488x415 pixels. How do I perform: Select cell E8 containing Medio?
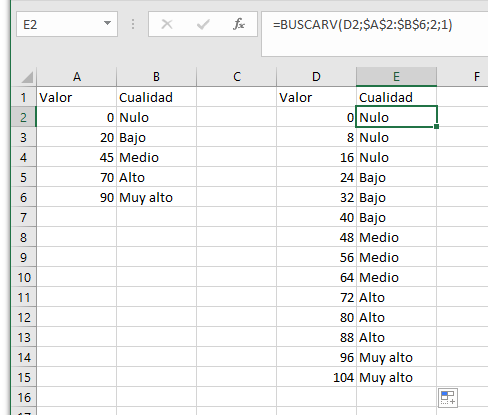(396, 237)
